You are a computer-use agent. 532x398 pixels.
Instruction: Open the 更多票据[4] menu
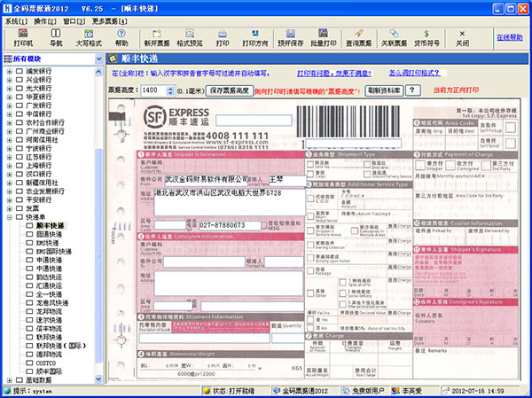[109, 21]
